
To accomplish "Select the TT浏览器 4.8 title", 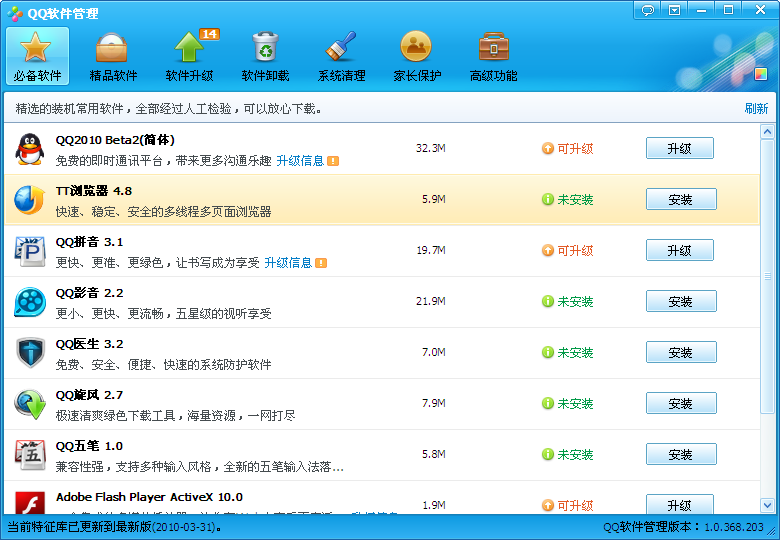I will pyautogui.click(x=94, y=191).
